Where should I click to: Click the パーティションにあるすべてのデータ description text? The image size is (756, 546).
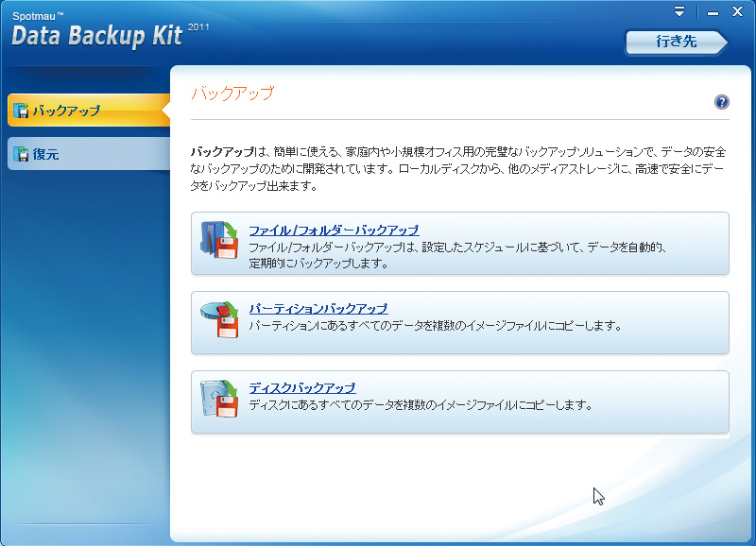pyautogui.click(x=435, y=326)
